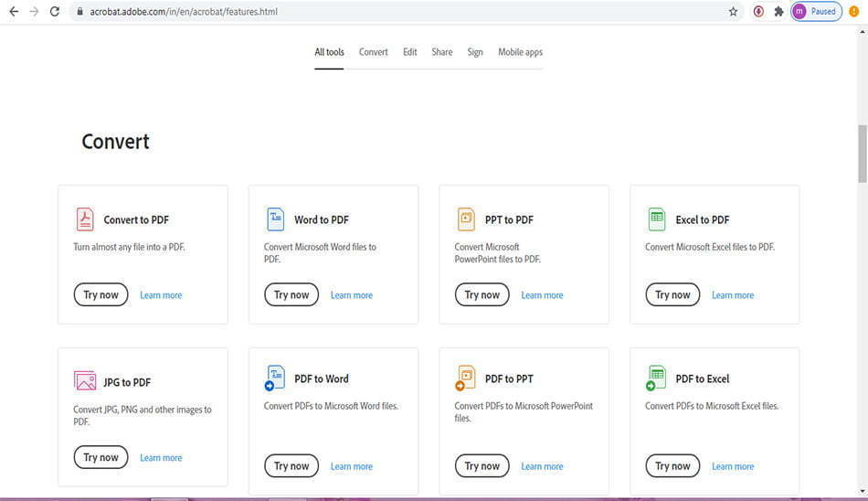Click 'Convert PDFs to Microsoft Word files.' text
The height and width of the screenshot is (501, 868).
tap(331, 406)
